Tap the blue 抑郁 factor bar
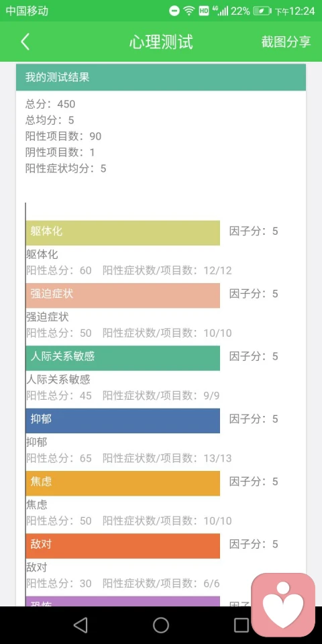Screen dimensions: 322x644 pos(123,421)
